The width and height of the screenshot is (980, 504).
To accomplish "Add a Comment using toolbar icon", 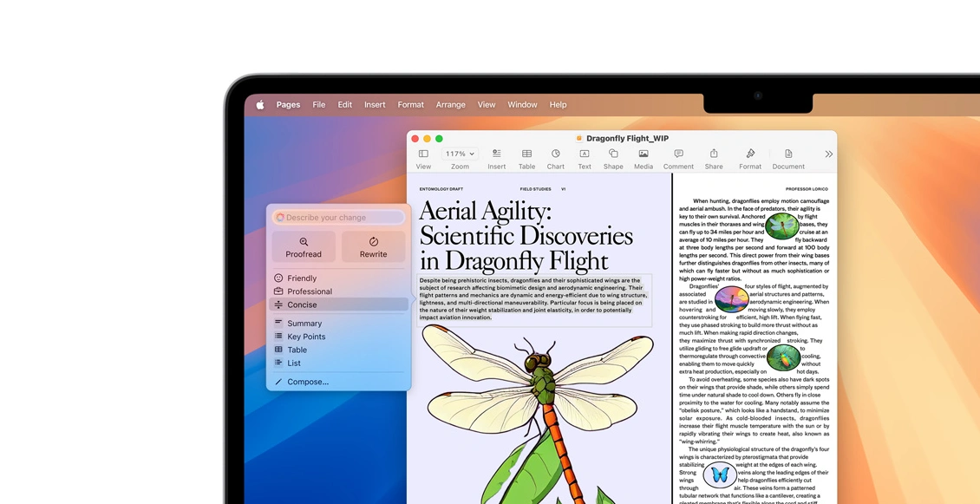I will click(x=678, y=154).
